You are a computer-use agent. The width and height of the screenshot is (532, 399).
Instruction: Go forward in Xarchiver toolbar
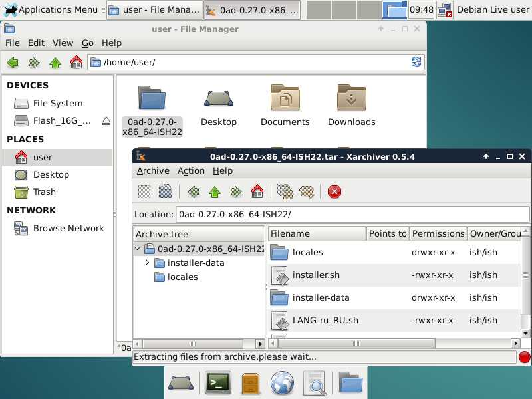coord(236,192)
